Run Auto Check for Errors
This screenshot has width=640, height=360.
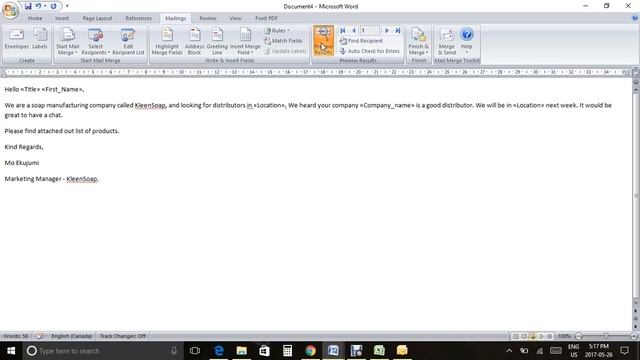(370, 51)
